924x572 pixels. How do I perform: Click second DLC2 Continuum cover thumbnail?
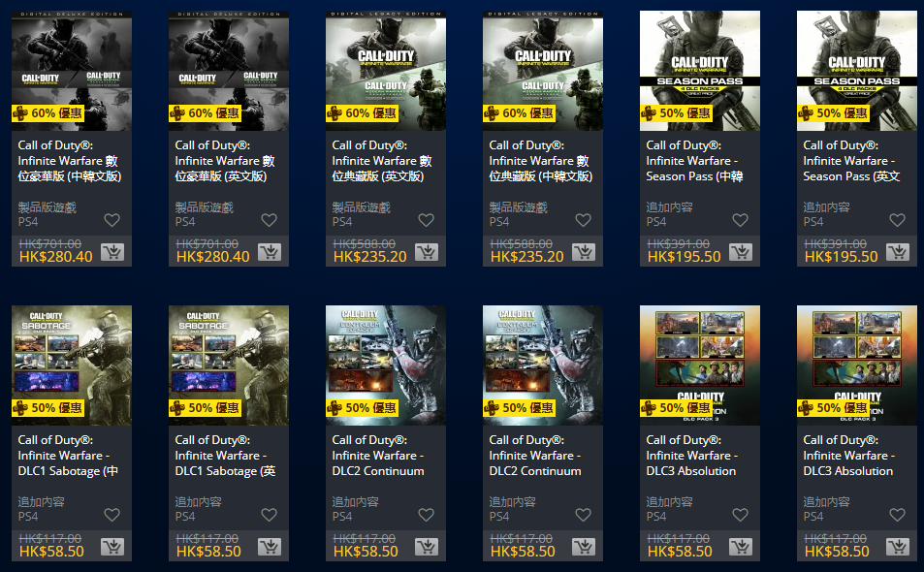point(543,365)
